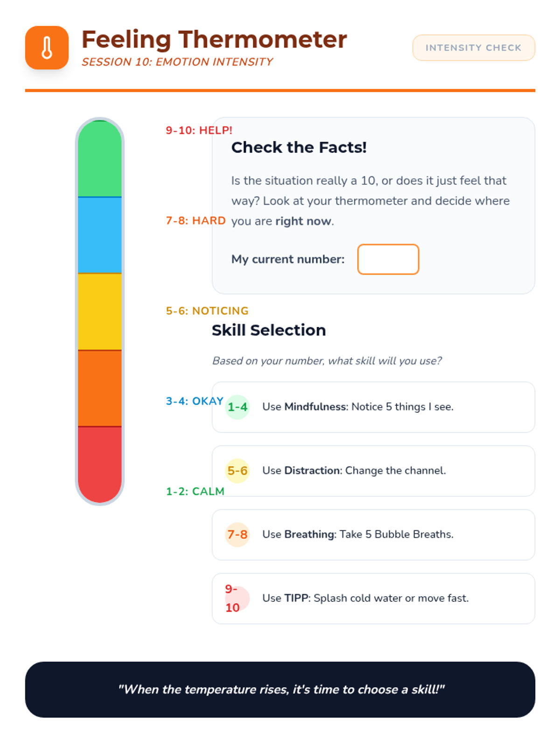Click the orange thermometer logo icon
The image size is (560, 747).
click(x=47, y=48)
